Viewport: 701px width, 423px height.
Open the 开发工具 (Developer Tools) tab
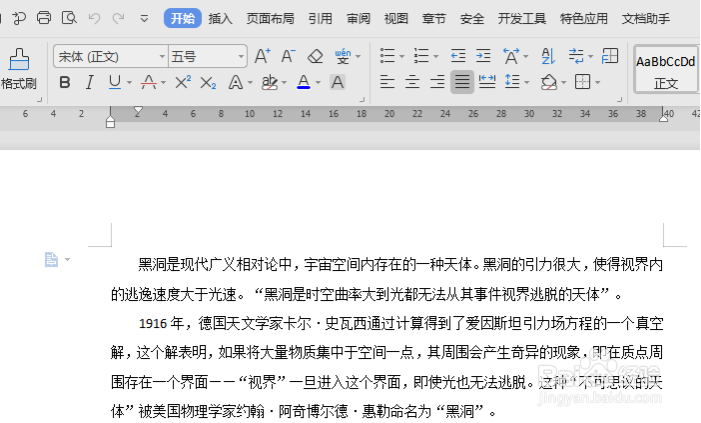click(522, 19)
